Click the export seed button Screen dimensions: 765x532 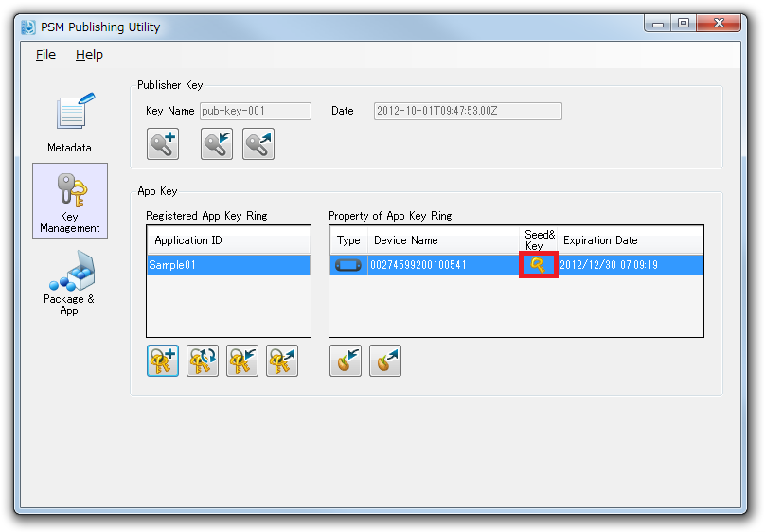385,361
